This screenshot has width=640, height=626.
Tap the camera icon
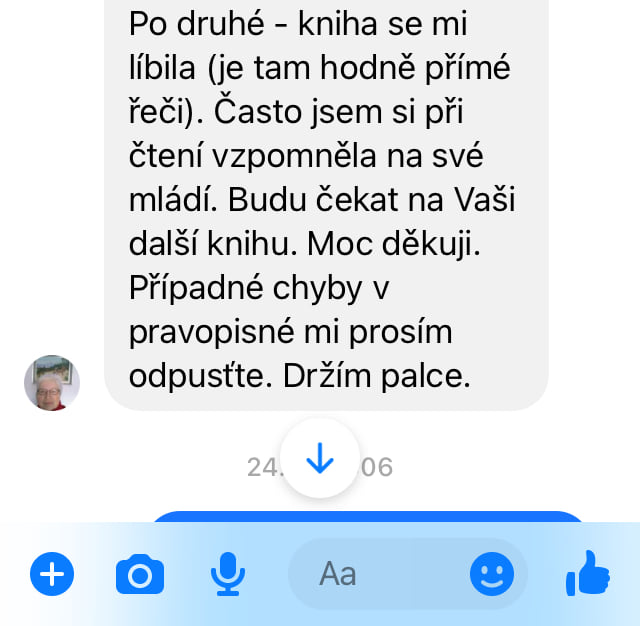click(140, 574)
